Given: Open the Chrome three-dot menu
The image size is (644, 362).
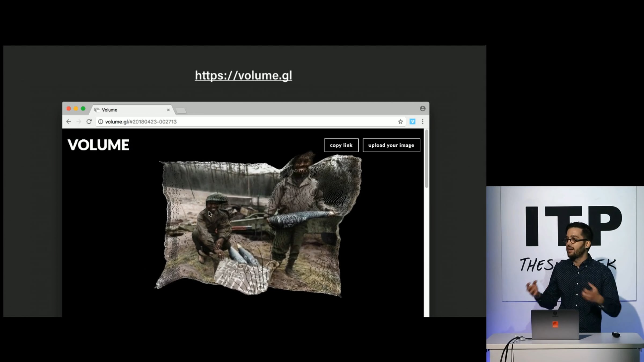Looking at the screenshot, I should pos(423,122).
